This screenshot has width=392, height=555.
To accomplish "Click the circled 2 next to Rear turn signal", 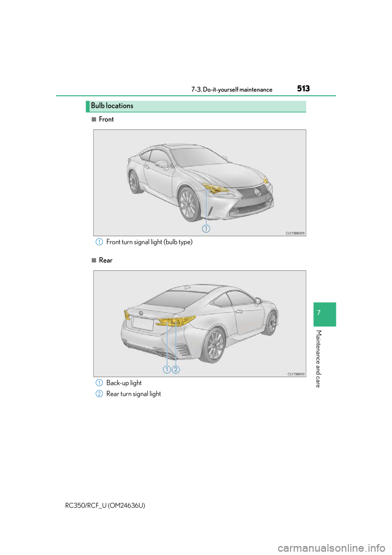I will (99, 394).
